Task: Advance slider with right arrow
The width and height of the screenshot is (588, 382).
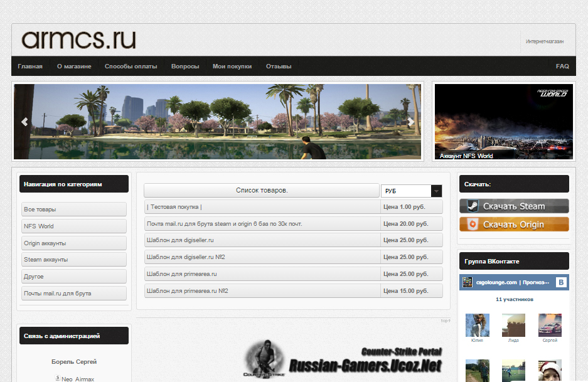Action: (410, 122)
